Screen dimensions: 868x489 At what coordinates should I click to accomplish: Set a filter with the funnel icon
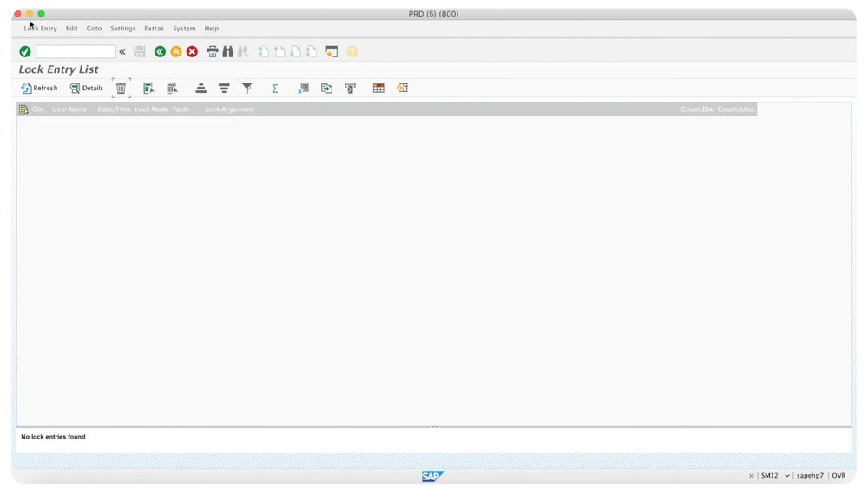click(x=247, y=88)
